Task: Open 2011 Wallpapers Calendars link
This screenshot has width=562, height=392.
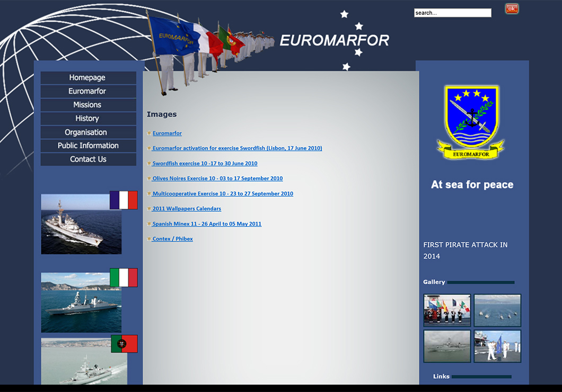Action: point(187,209)
